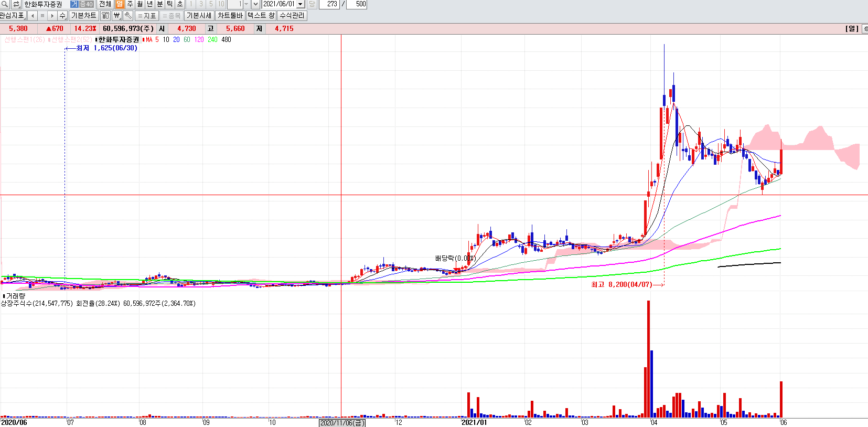This screenshot has width=868, height=427.
Task: Click the volume value 60,596,973(주)
Action: (128, 29)
